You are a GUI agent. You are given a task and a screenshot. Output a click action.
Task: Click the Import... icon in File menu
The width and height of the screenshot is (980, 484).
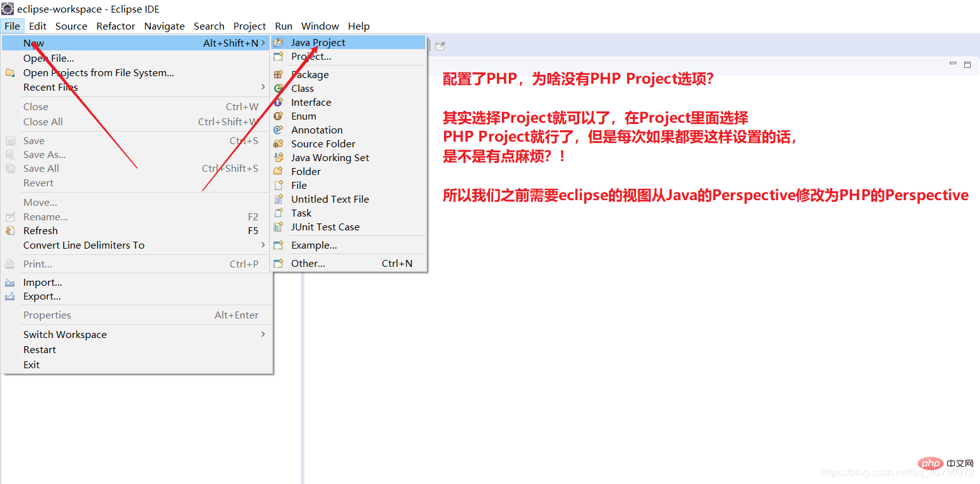coord(10,283)
